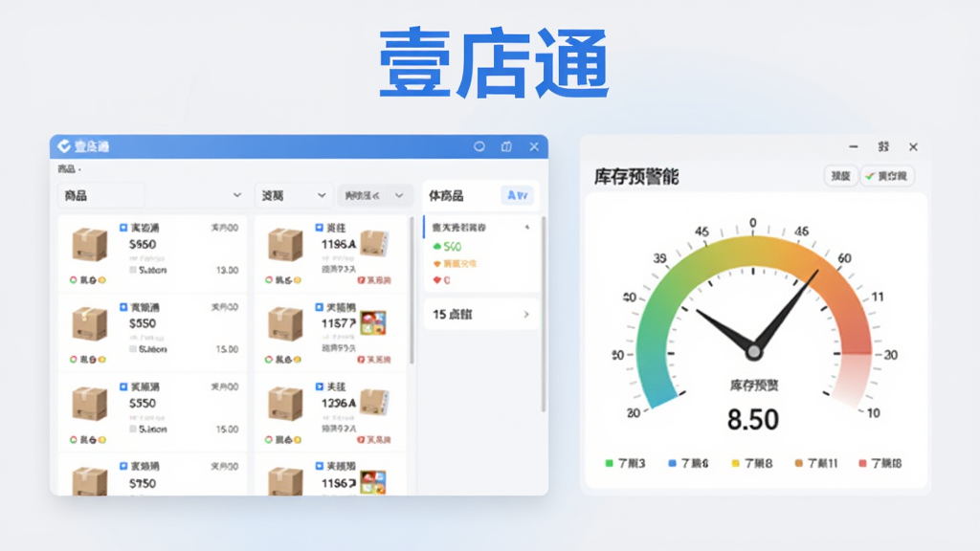The height and width of the screenshot is (551, 980).
Task: Select the red legend swatch
Action: pyautogui.click(x=862, y=463)
